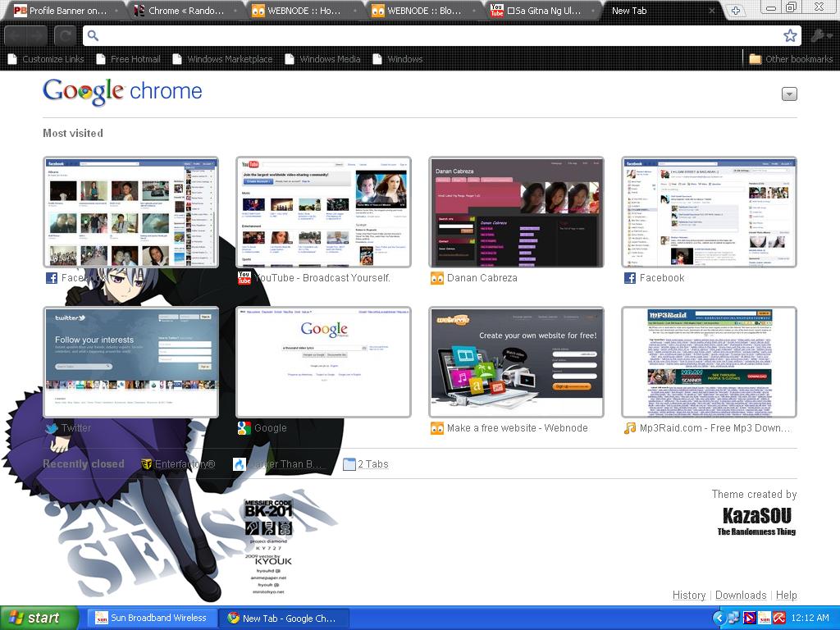
Task: Open the YouTube Broadcast Yourself thumbnail
Action: click(x=323, y=212)
